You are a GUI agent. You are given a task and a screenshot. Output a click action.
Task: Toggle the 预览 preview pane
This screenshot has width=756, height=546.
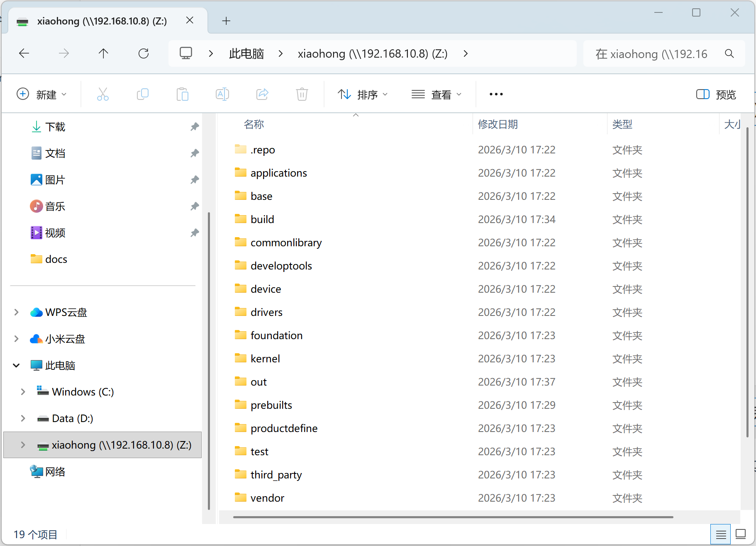click(x=716, y=95)
